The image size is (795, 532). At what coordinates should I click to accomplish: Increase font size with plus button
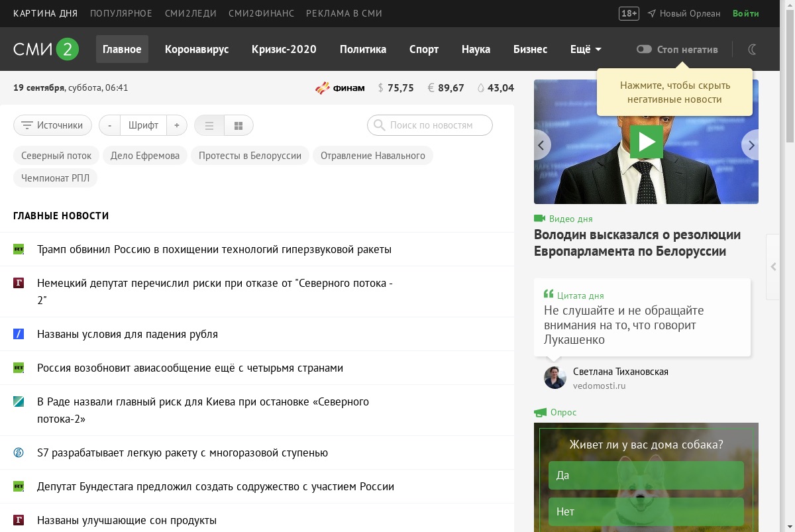177,125
